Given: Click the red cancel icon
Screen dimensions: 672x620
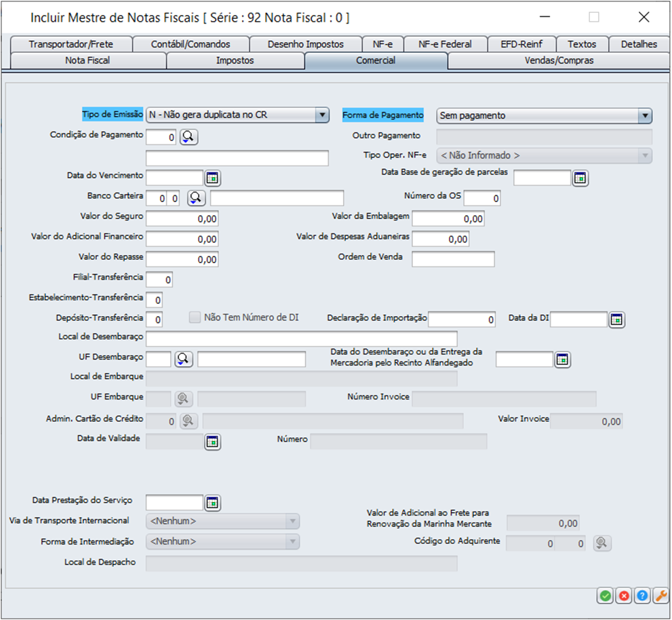Looking at the screenshot, I should click(x=623, y=596).
